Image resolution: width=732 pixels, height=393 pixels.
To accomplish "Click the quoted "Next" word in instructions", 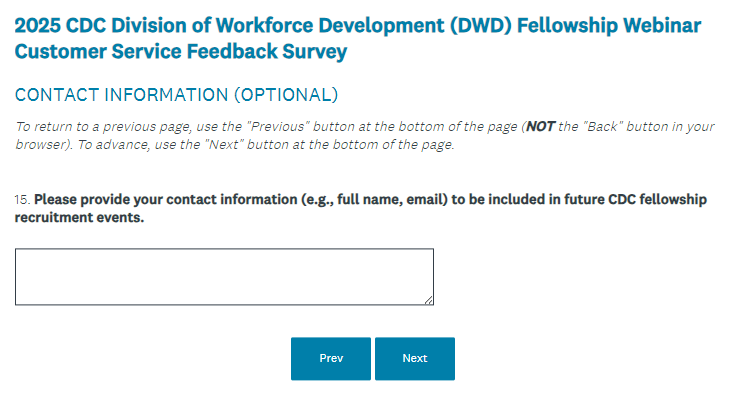I will point(224,144).
